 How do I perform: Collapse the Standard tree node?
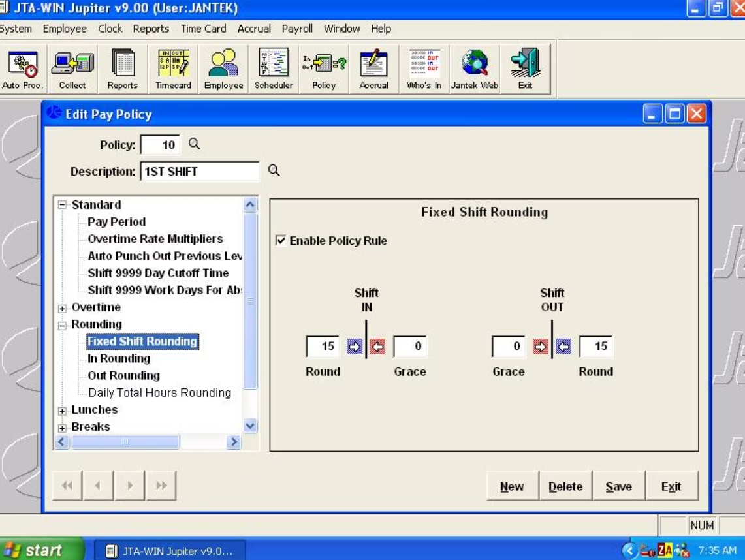point(62,205)
